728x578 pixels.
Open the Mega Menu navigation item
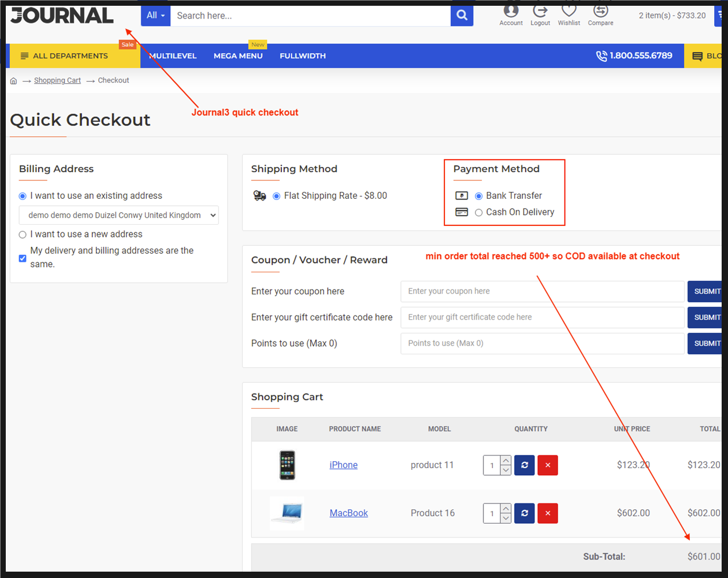238,56
